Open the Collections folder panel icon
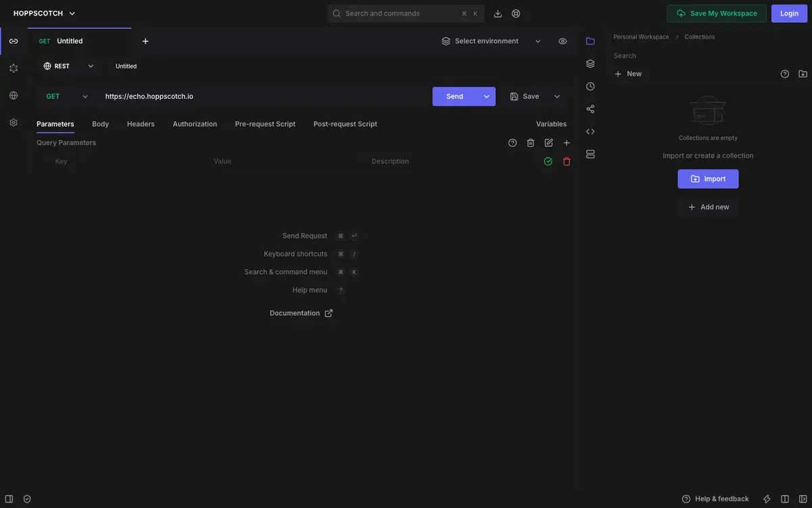This screenshot has width=812, height=508. pos(590,41)
